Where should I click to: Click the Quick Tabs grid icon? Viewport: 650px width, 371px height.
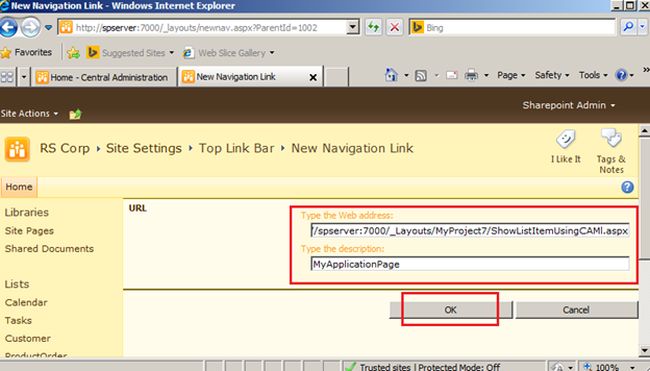7,77
